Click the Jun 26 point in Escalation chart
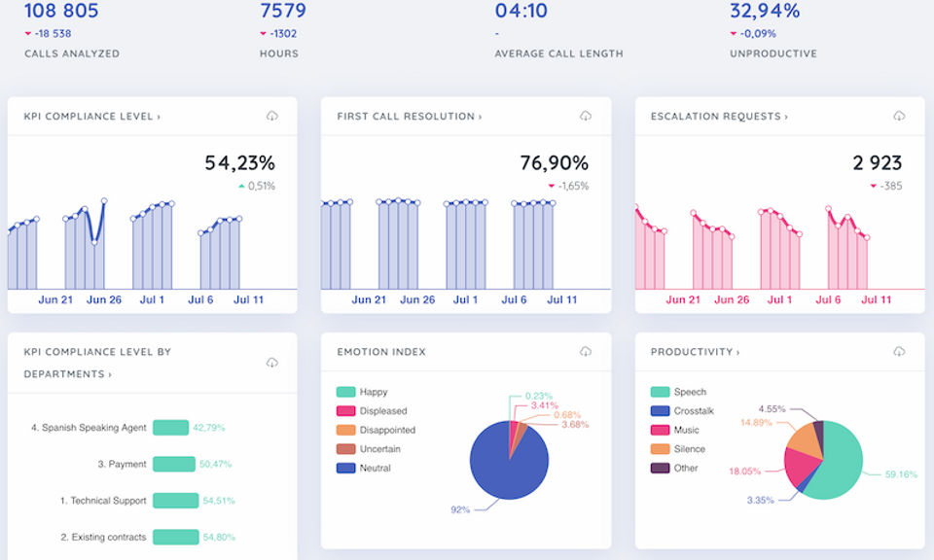This screenshot has width=934, height=560. click(x=732, y=237)
